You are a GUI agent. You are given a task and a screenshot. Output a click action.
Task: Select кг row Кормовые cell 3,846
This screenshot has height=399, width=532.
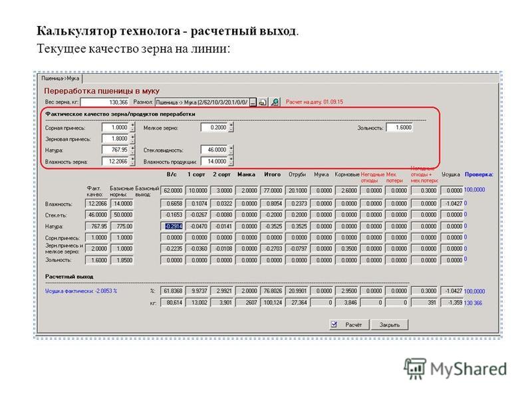click(x=347, y=303)
